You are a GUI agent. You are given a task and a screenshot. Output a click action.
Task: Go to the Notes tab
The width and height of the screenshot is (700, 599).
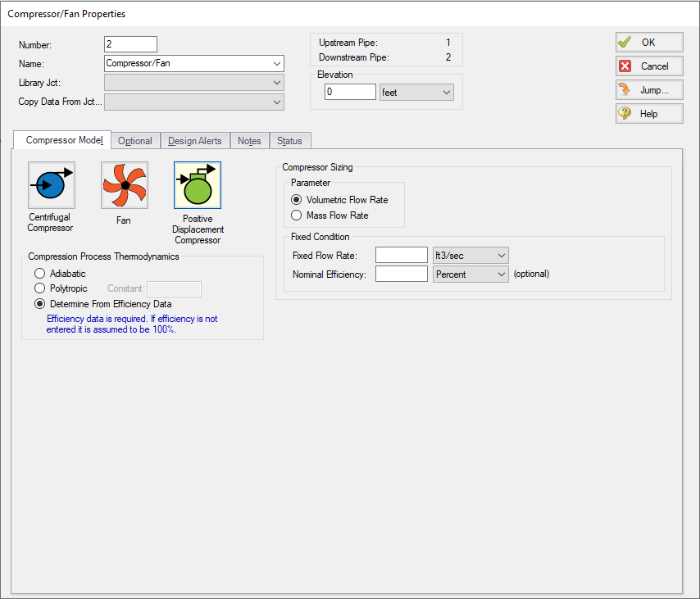249,141
